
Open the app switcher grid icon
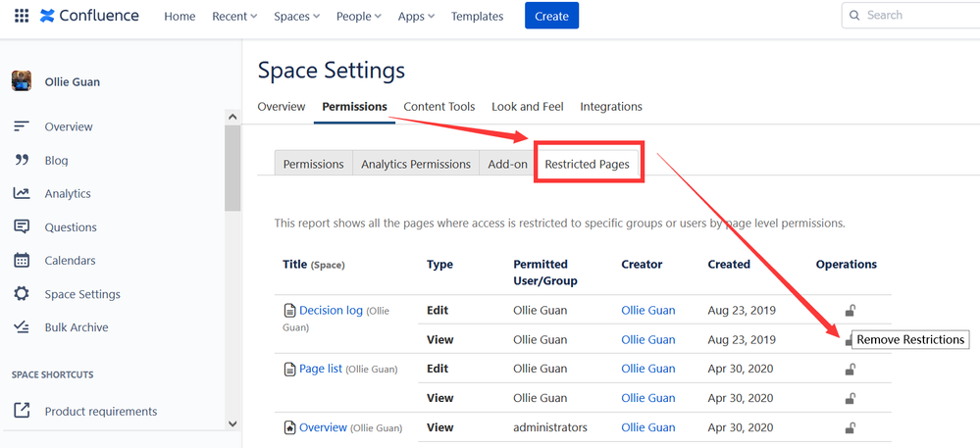tap(22, 16)
